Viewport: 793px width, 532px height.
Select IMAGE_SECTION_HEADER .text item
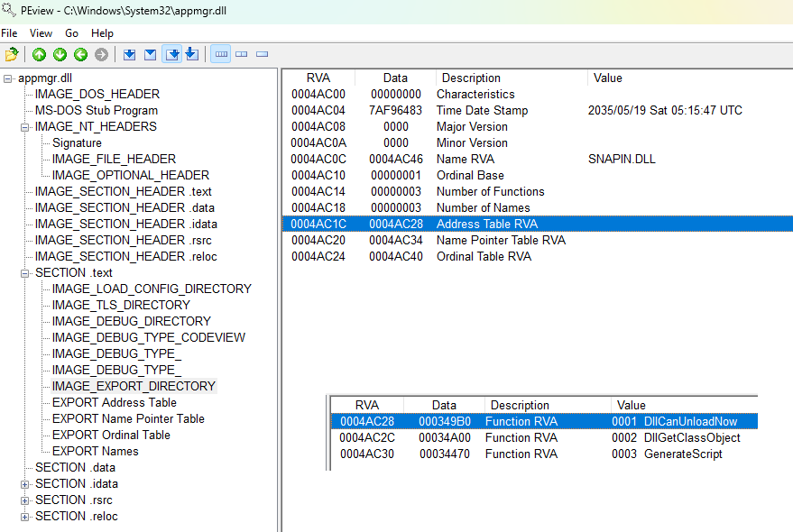[123, 192]
